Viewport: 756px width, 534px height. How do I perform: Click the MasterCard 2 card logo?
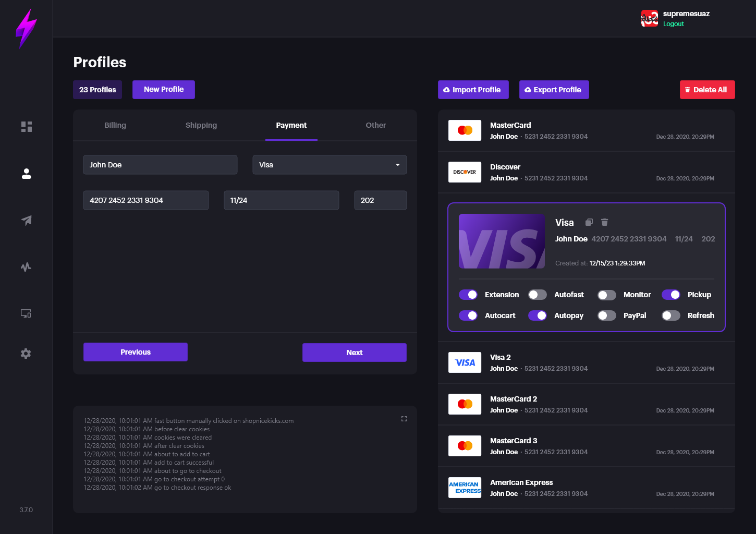[x=465, y=404]
